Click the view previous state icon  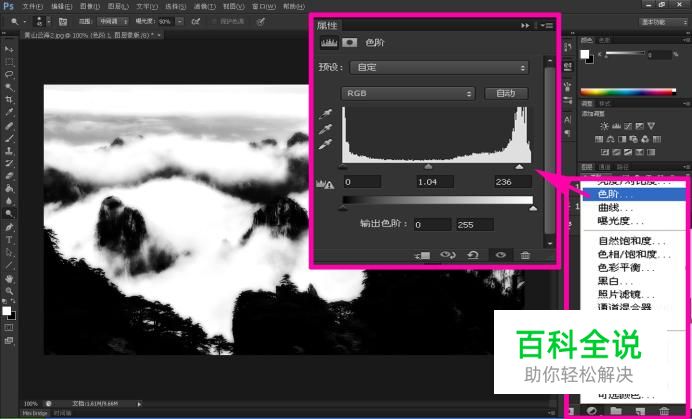pos(448,255)
